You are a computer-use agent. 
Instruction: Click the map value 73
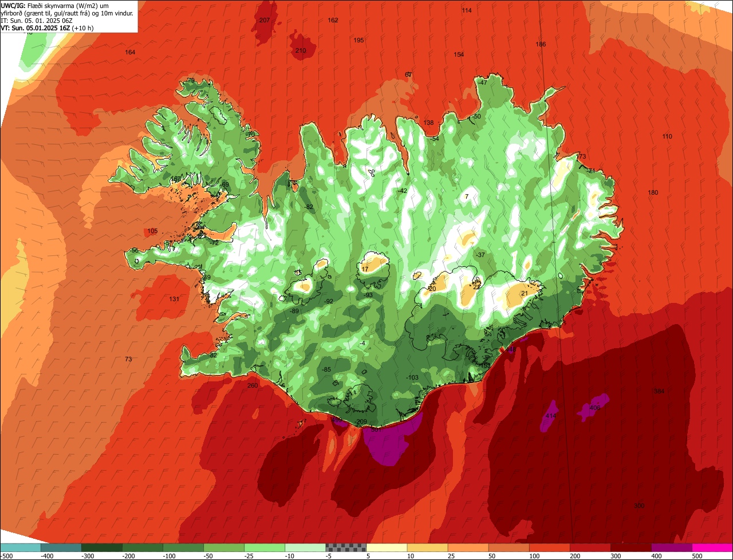pyautogui.click(x=128, y=359)
